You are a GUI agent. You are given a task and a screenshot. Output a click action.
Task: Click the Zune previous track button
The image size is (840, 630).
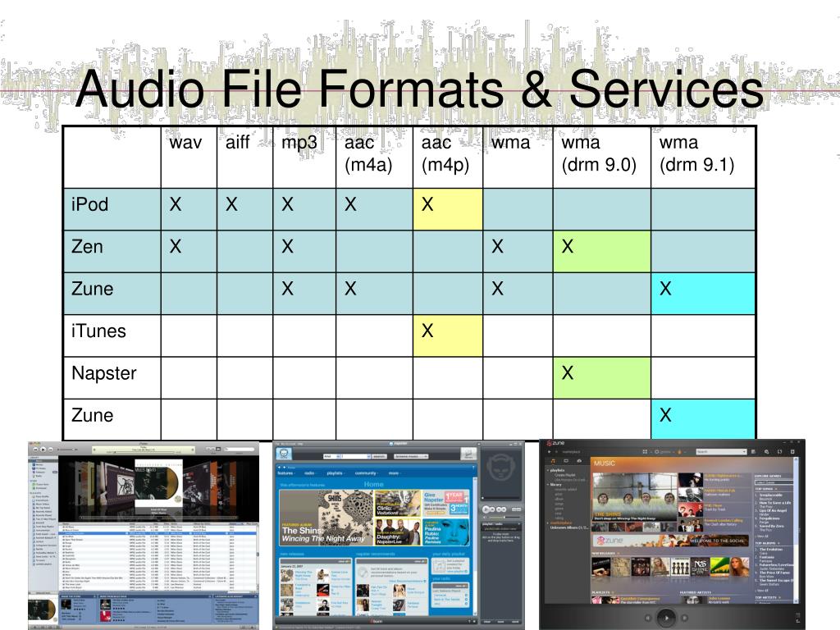pos(648,618)
